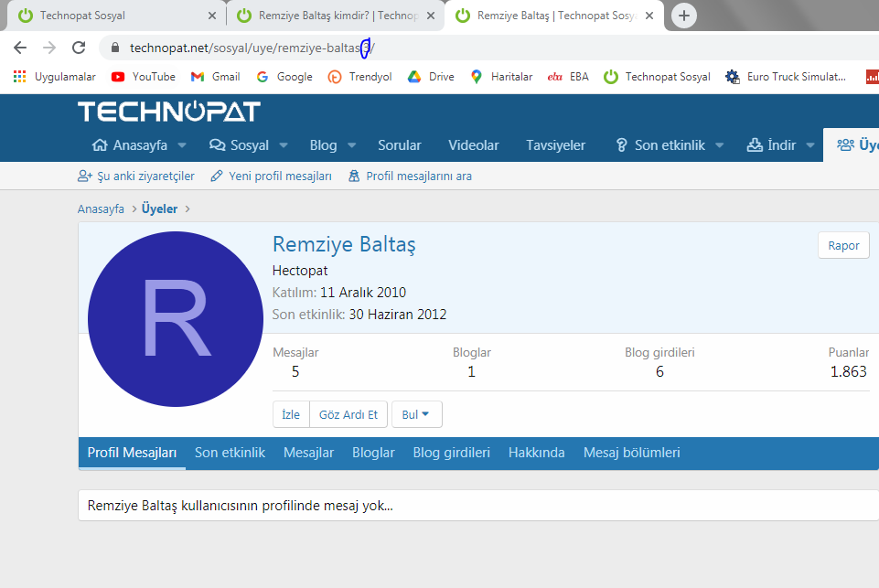Image resolution: width=879 pixels, height=588 pixels.
Task: Open the Haritalar maps bookmark
Action: [501, 77]
